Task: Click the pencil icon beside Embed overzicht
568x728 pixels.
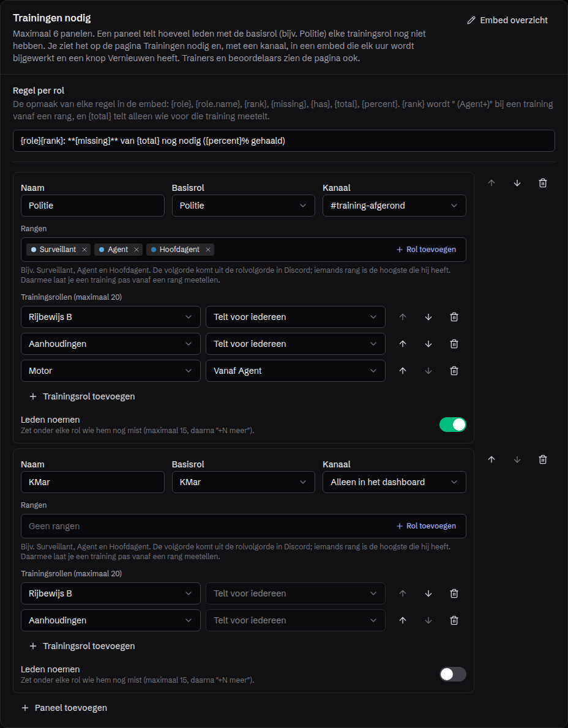Action: pos(471,20)
